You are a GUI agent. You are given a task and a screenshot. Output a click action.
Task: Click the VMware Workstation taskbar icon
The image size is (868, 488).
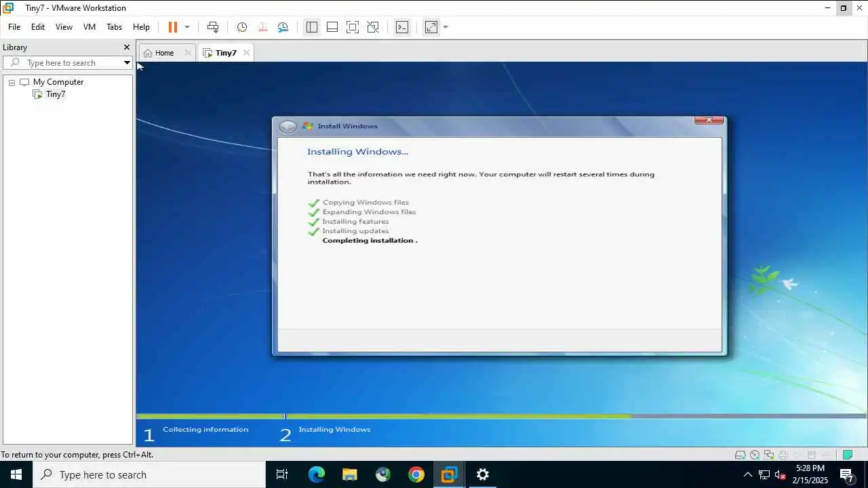coord(449,474)
